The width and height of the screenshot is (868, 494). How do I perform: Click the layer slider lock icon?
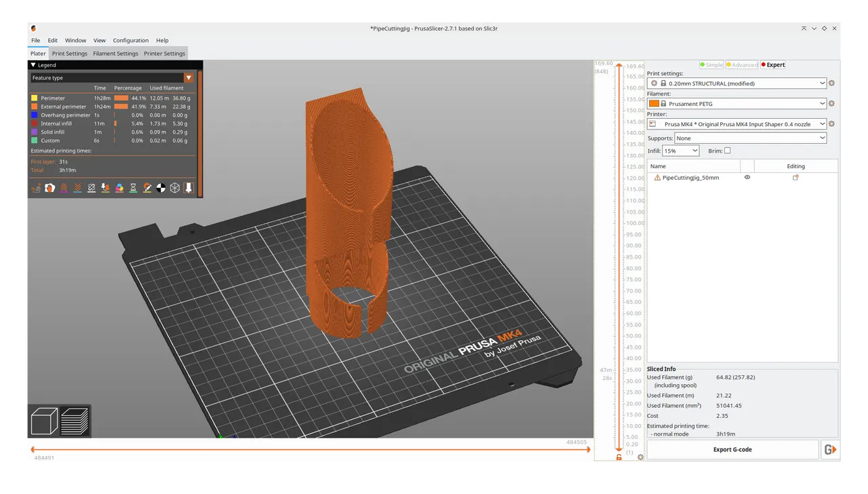point(619,457)
